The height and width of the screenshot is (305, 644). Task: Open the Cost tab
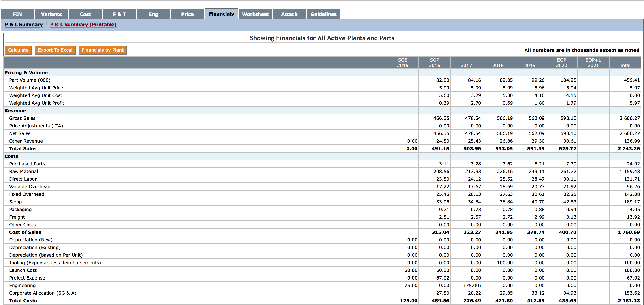85,14
